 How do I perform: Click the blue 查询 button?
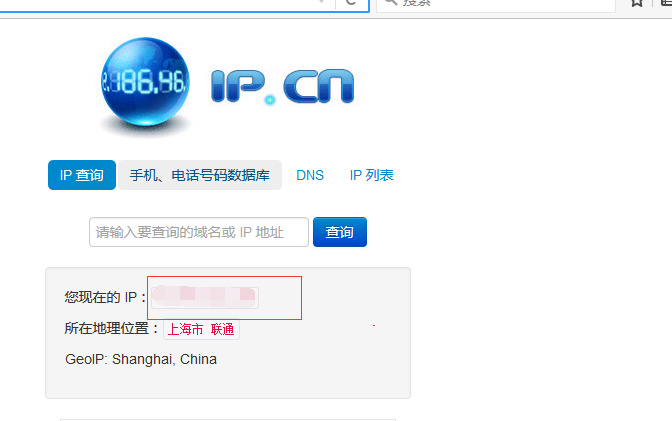tap(340, 232)
